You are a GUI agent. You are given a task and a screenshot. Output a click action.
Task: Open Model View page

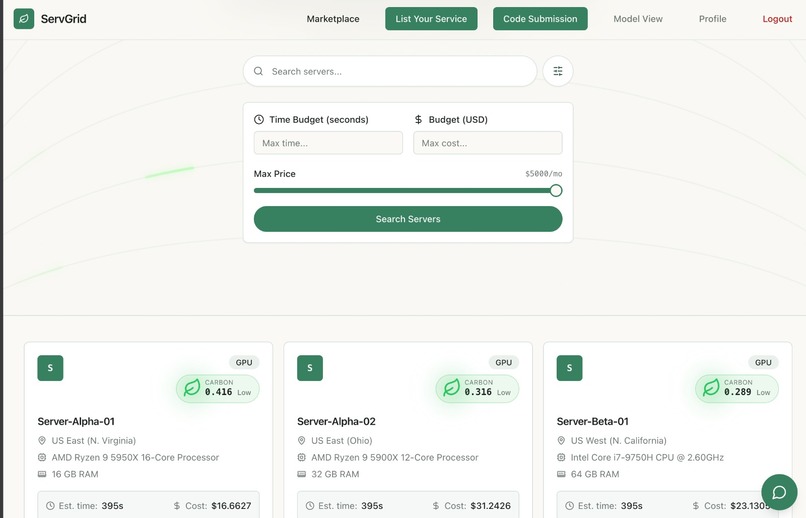pyautogui.click(x=638, y=19)
